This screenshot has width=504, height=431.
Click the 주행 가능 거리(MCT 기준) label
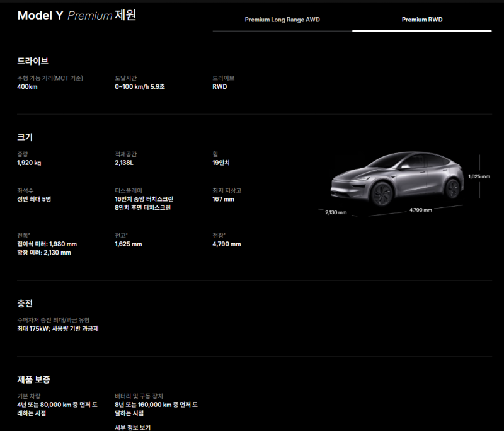pyautogui.click(x=50, y=78)
